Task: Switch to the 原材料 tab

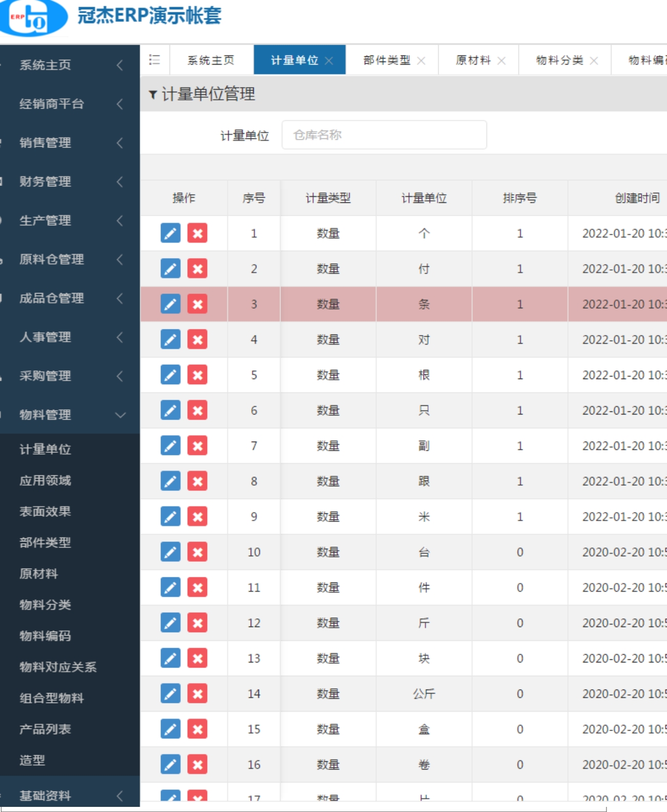Action: point(473,60)
